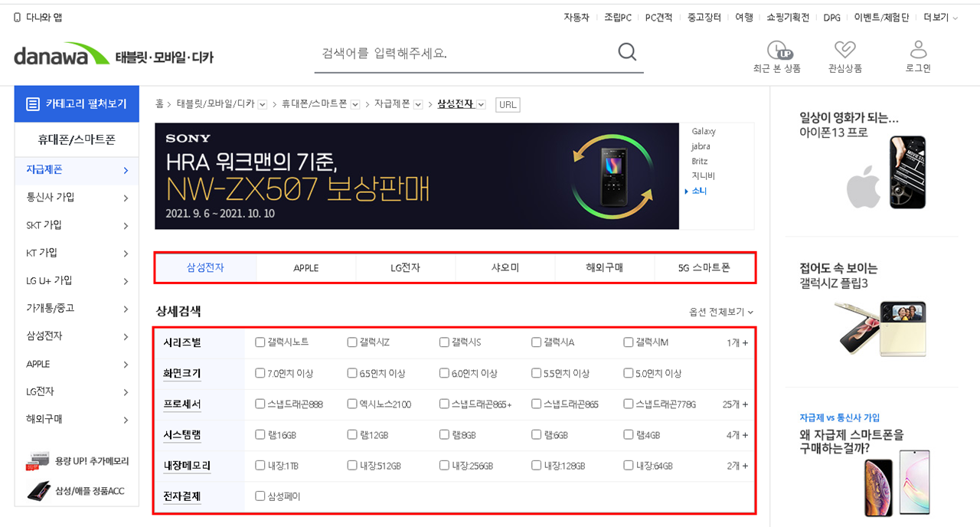Viewport: 980px width, 527px height.
Task: Switch to the 삼성전자 brand tab
Action: 206,268
